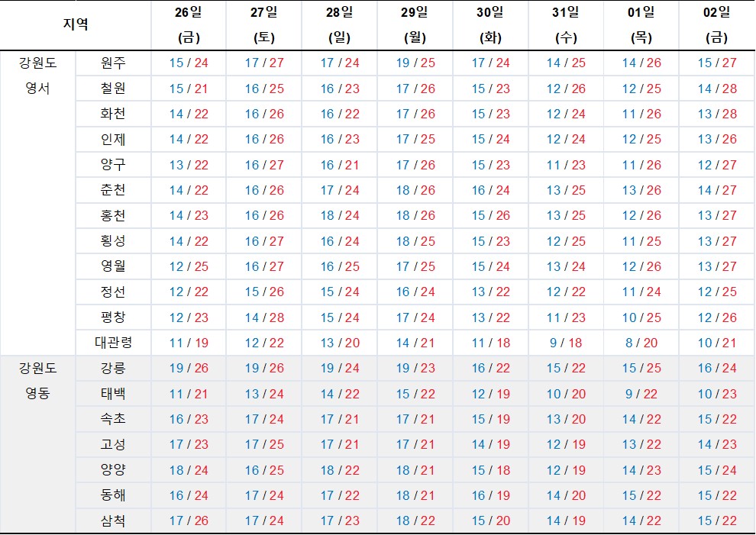The image size is (756, 535).
Task: Select the 31일 (수) column header
Action: click(566, 24)
